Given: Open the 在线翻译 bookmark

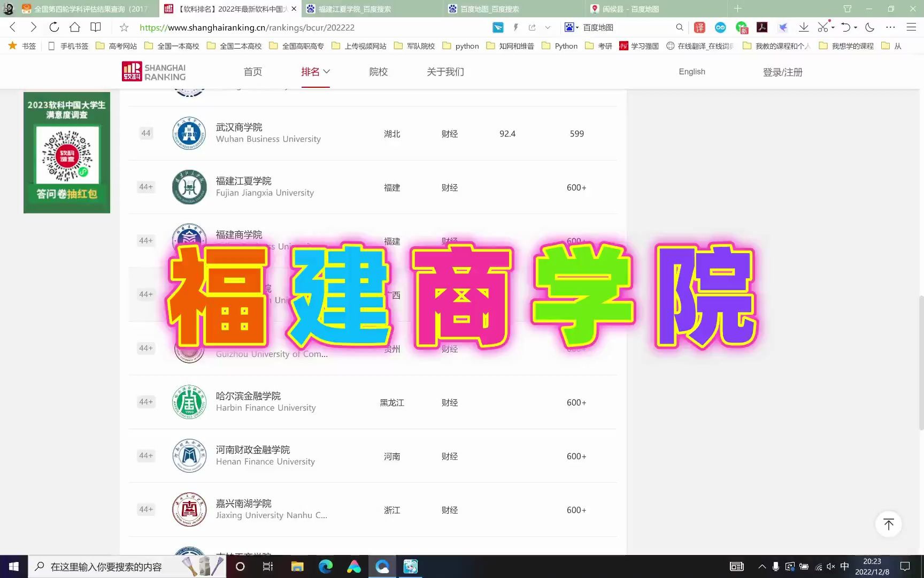Looking at the screenshot, I should tap(700, 46).
